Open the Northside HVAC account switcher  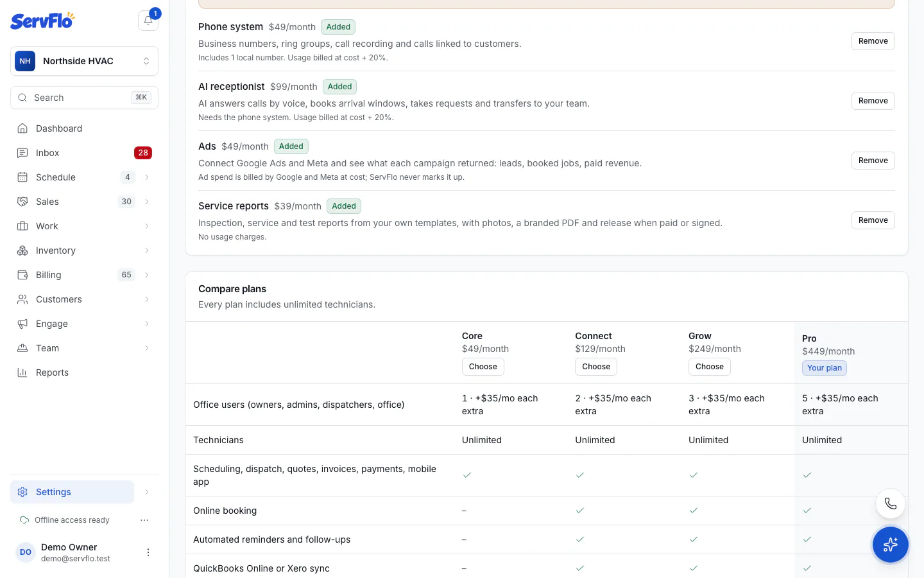coord(84,61)
